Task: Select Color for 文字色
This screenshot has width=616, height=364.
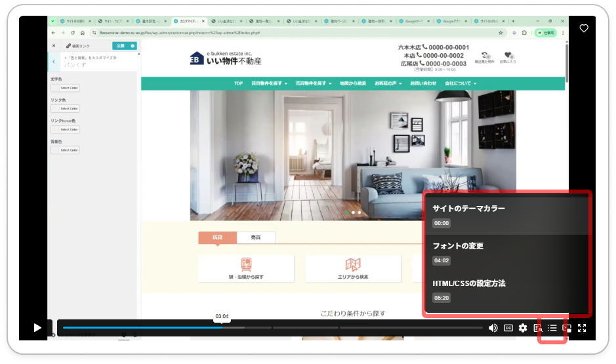Action: point(65,88)
